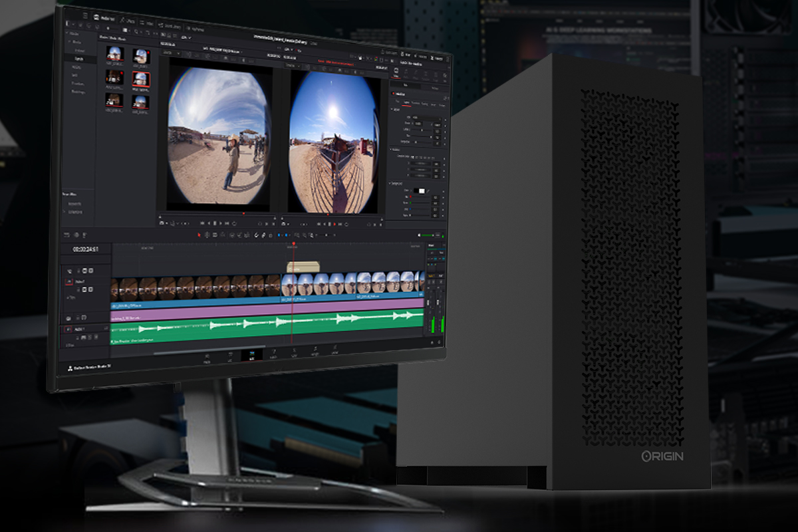Toggle the red enable dot in the inspector
The width and height of the screenshot is (798, 532).
392,93
